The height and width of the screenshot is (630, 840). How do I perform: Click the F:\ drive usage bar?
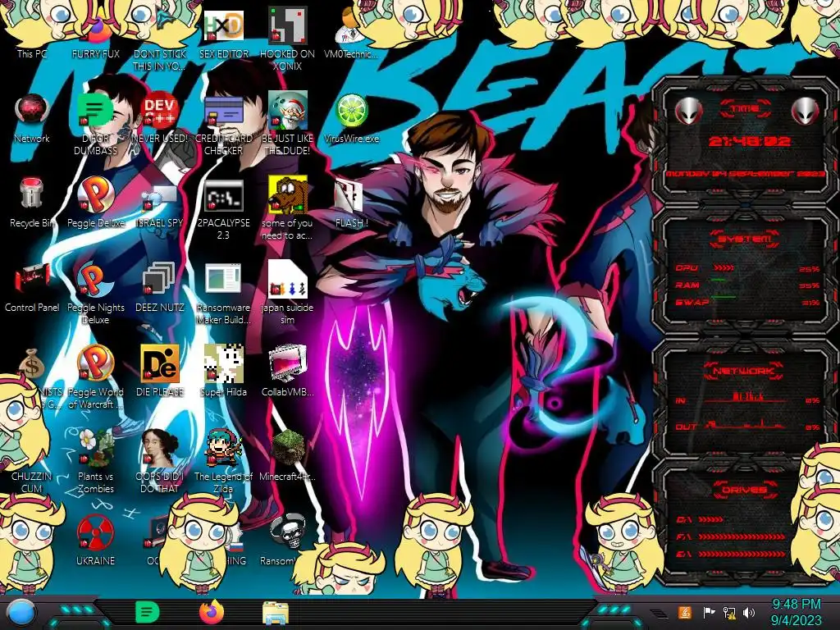pos(742,536)
